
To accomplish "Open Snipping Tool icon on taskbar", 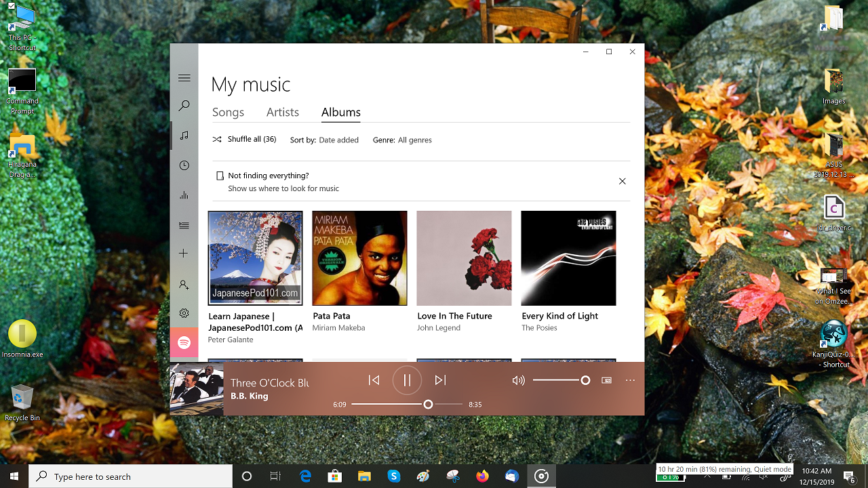I will (453, 476).
